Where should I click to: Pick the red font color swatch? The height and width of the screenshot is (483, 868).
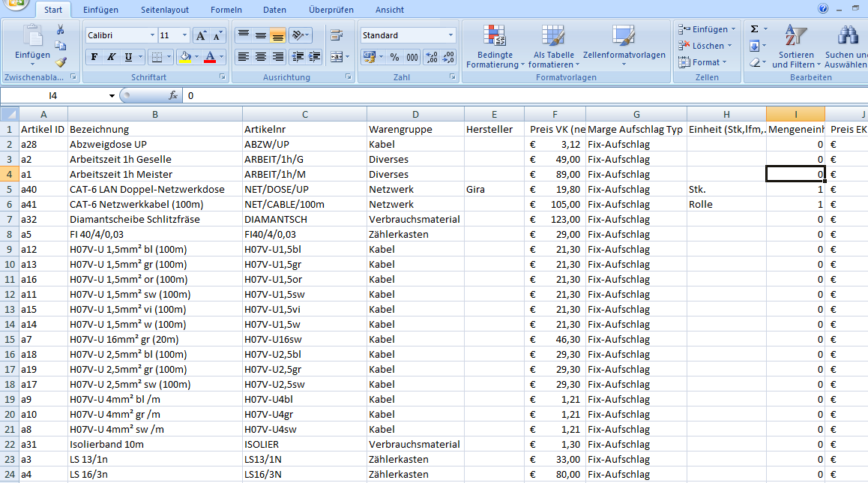[x=211, y=61]
